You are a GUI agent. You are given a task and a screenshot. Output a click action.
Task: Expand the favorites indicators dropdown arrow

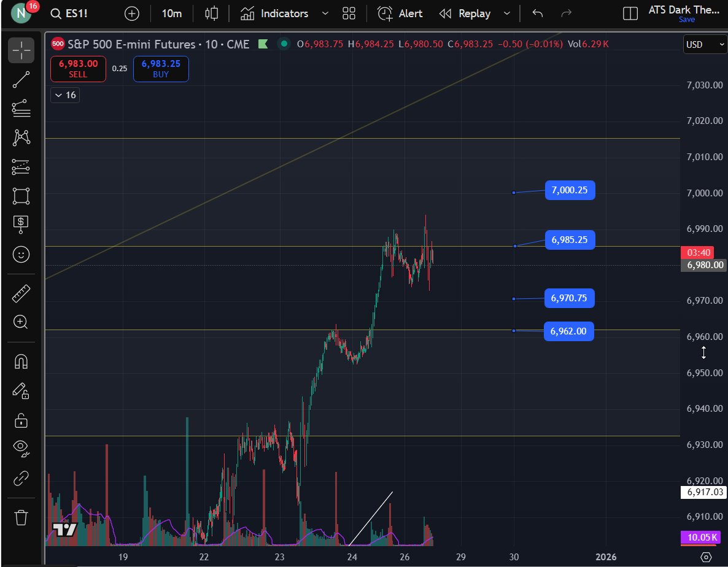click(325, 13)
